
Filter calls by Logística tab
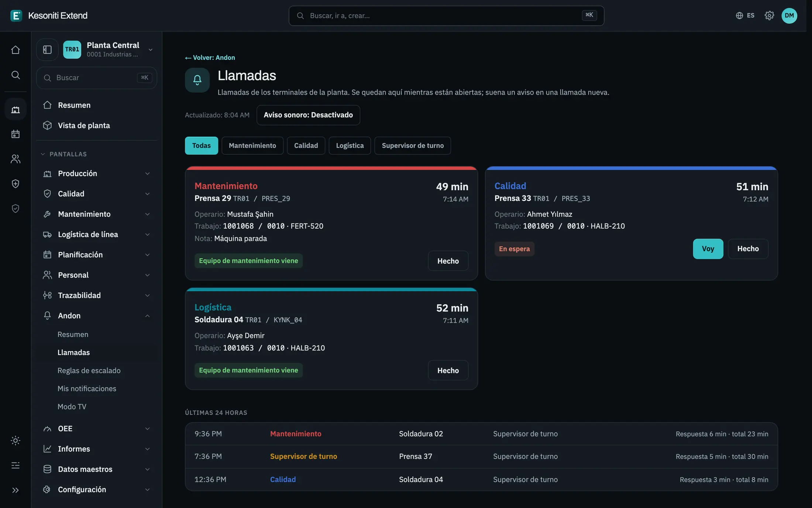[350, 146]
